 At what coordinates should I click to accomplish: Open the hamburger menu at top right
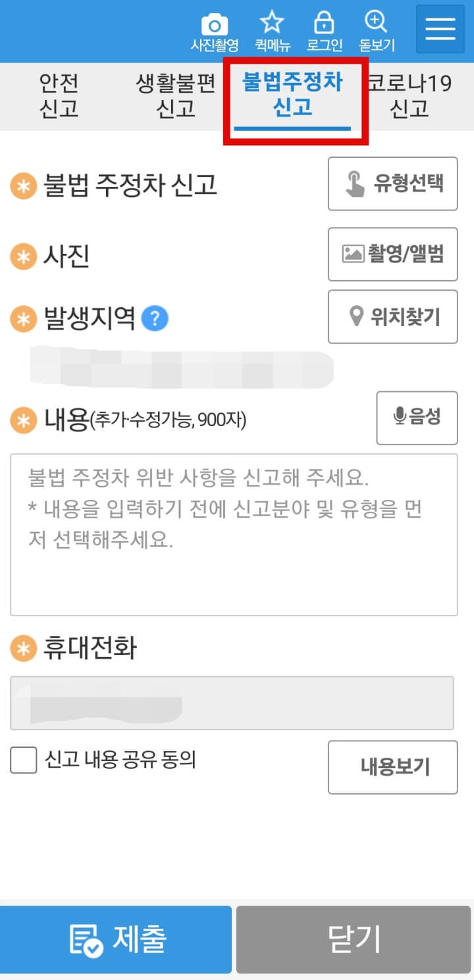click(439, 29)
